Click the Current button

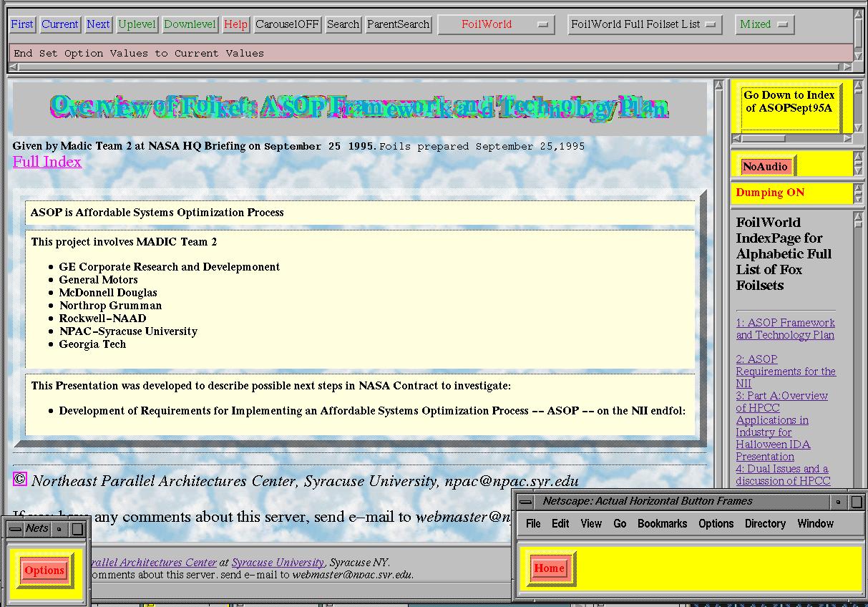click(x=60, y=24)
